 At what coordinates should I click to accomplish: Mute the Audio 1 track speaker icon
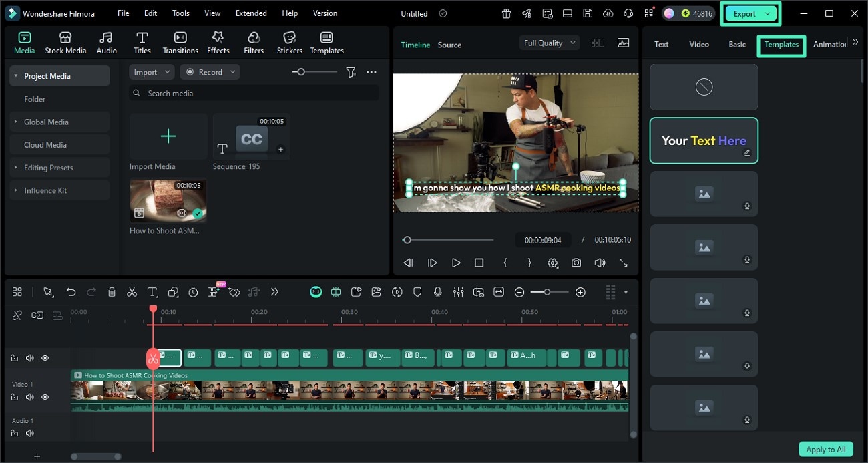point(29,433)
